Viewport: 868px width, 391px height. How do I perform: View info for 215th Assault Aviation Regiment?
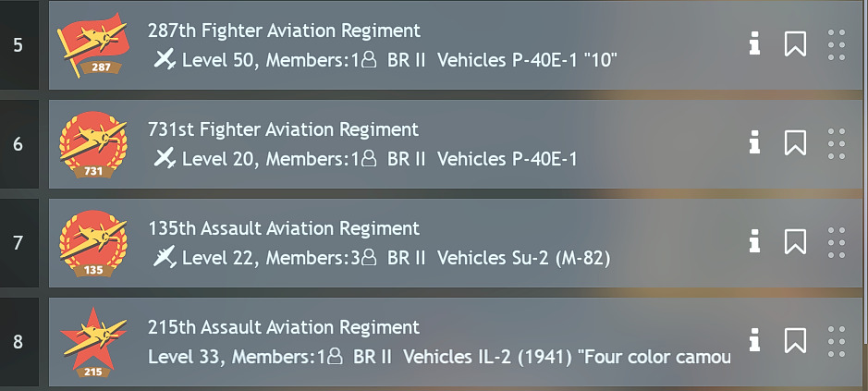pos(754,340)
